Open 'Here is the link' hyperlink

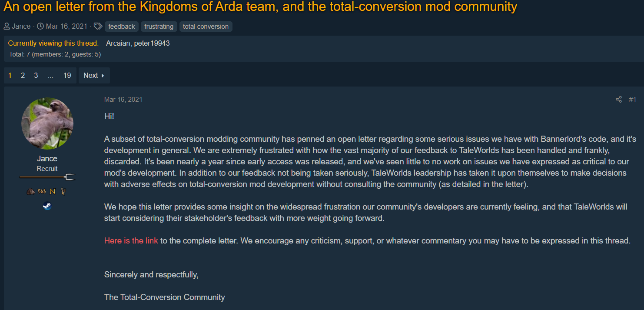click(131, 240)
